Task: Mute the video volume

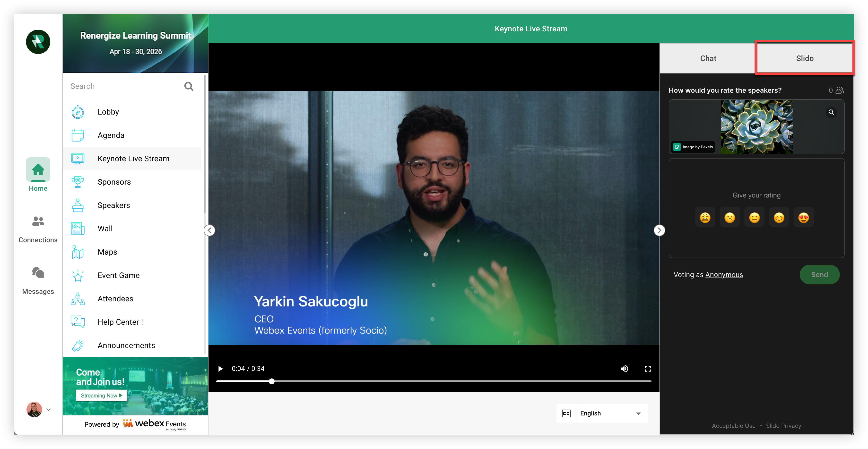Action: click(624, 369)
